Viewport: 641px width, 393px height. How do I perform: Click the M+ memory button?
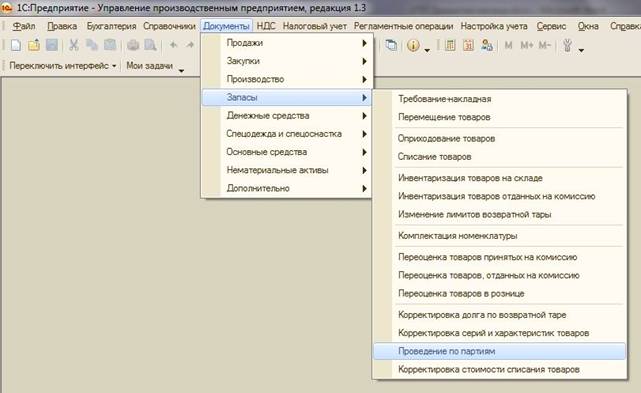tap(527, 45)
